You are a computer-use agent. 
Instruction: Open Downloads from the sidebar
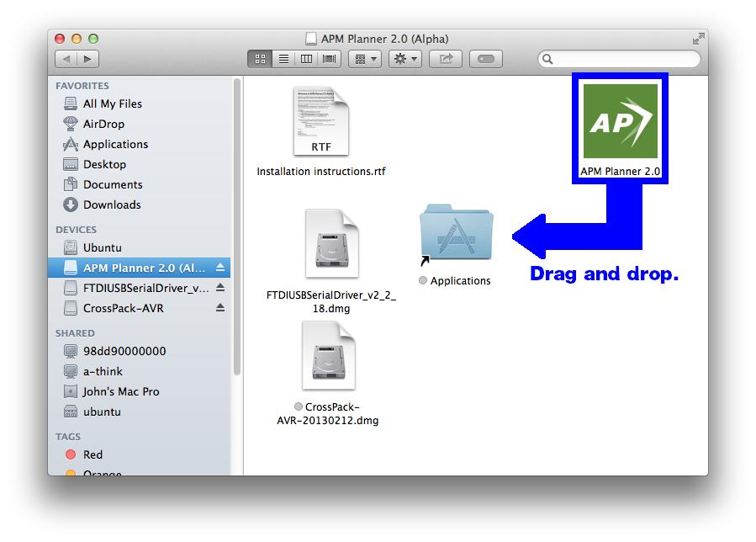pos(103,205)
